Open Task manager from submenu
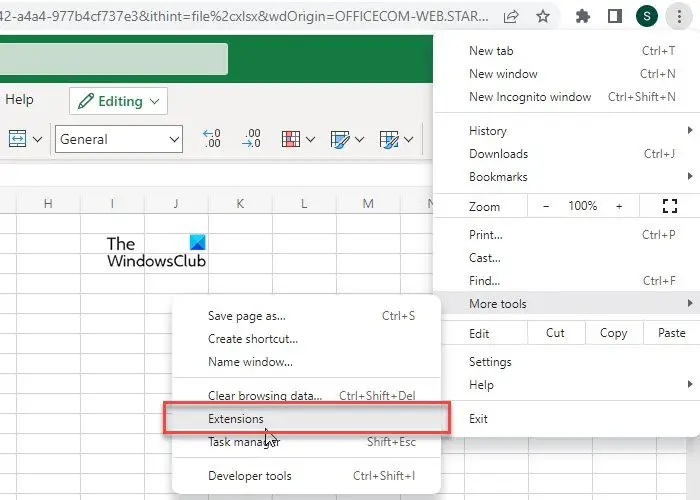The height and width of the screenshot is (500, 700). pyautogui.click(x=307, y=442)
